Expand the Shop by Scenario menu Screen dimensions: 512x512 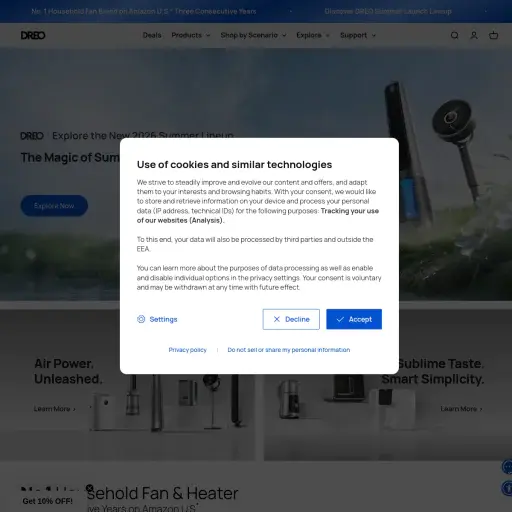[253, 35]
